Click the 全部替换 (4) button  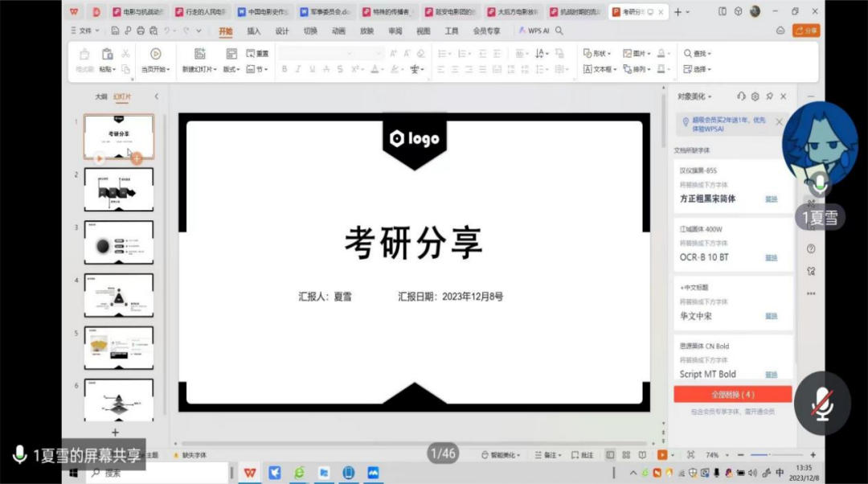click(x=732, y=395)
